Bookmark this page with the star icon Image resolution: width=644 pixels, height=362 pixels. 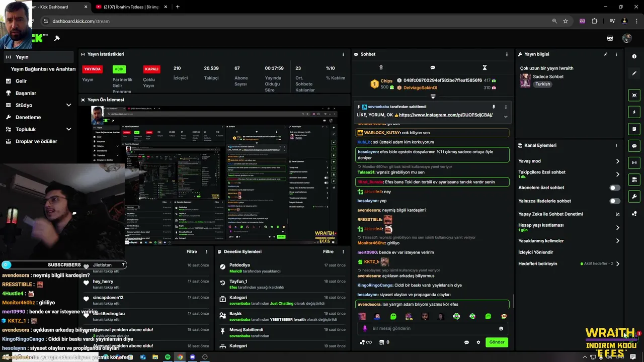pyautogui.click(x=566, y=21)
